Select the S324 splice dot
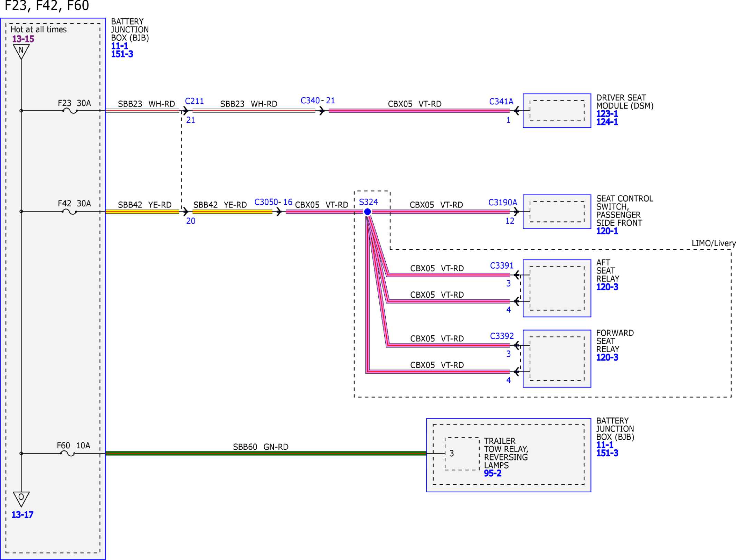Viewport: 736px width, 560px height. tap(368, 212)
